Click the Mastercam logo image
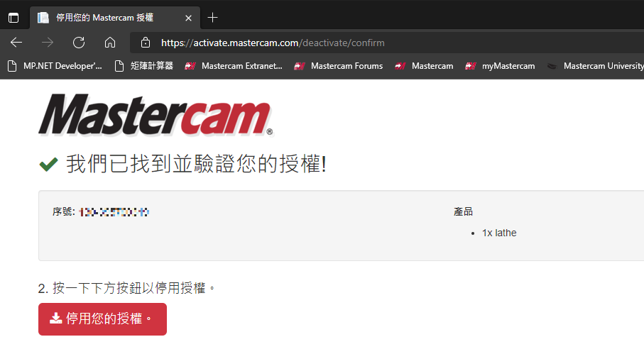 (x=155, y=115)
